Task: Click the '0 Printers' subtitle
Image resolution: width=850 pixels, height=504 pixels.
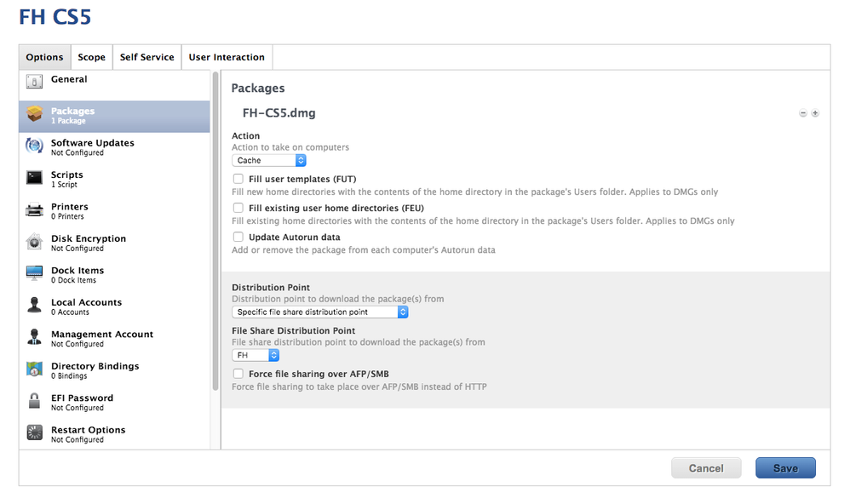Action: (67, 217)
